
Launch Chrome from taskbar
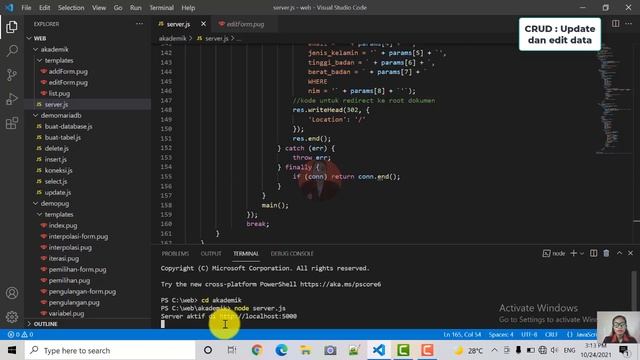pyautogui.click(x=257, y=350)
